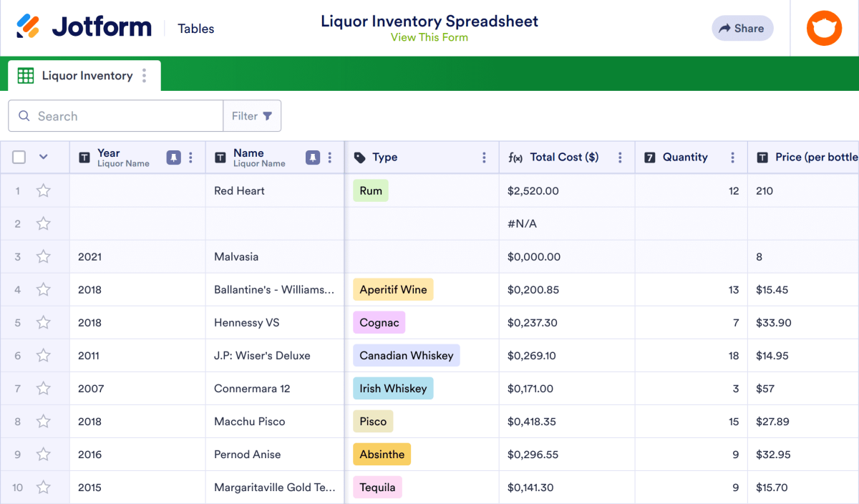Star the Hennessy VS row

[x=43, y=322]
